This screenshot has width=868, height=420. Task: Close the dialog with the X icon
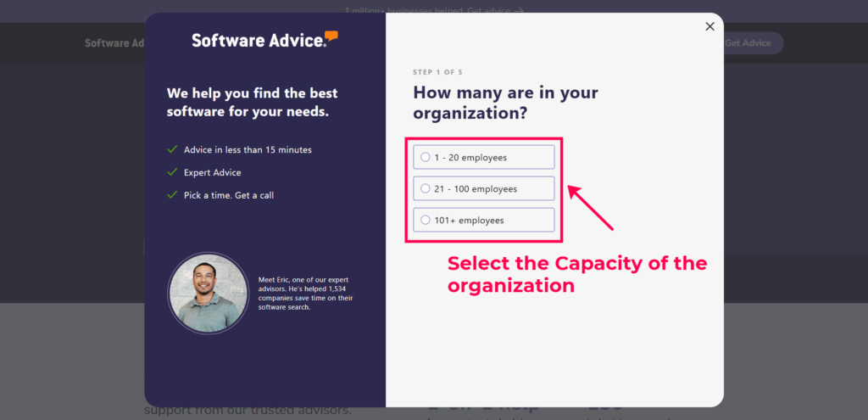(709, 26)
